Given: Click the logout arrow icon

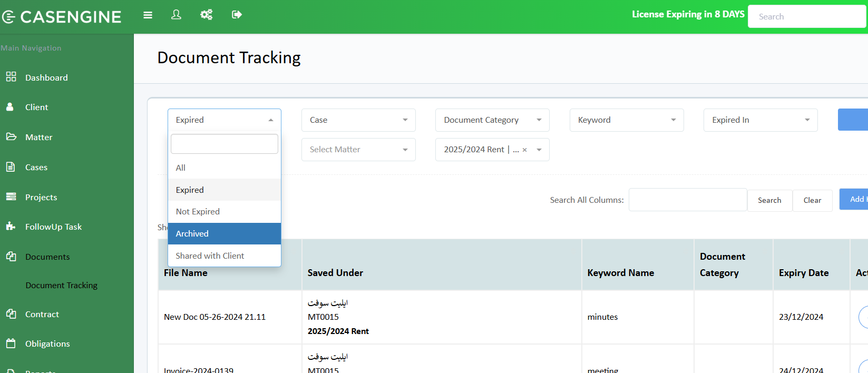Looking at the screenshot, I should point(237,15).
